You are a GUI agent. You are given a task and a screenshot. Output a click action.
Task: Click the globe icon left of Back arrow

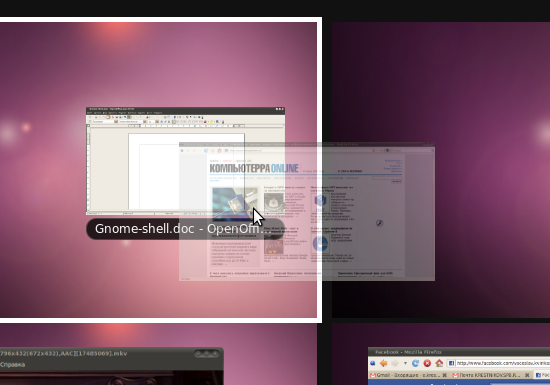(373, 363)
